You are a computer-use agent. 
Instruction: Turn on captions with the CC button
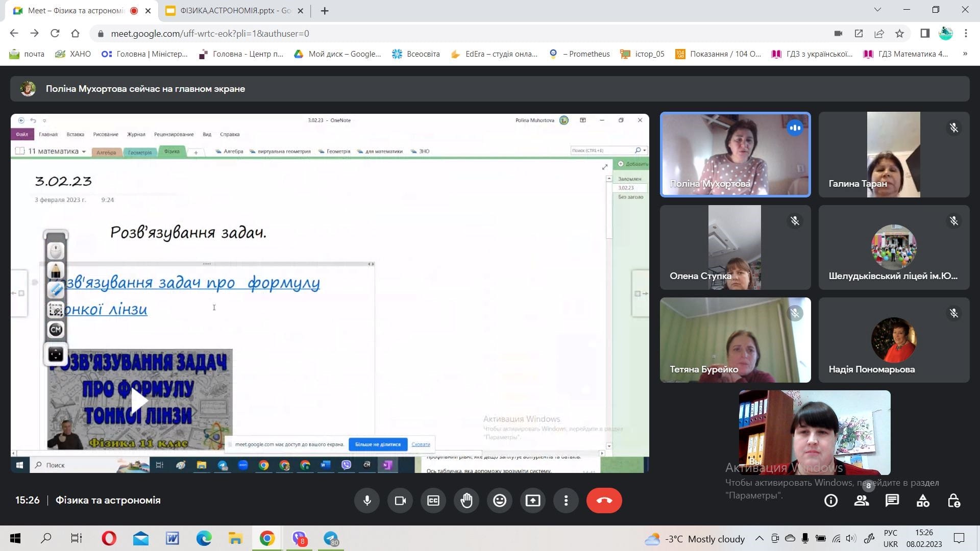433,500
